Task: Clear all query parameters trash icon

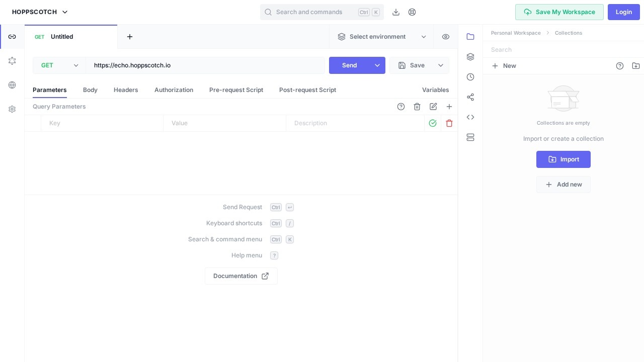Action: 417,107
